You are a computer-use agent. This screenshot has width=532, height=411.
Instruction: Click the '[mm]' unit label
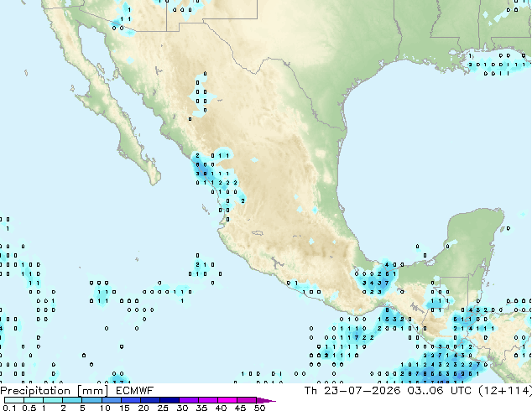(x=93, y=391)
